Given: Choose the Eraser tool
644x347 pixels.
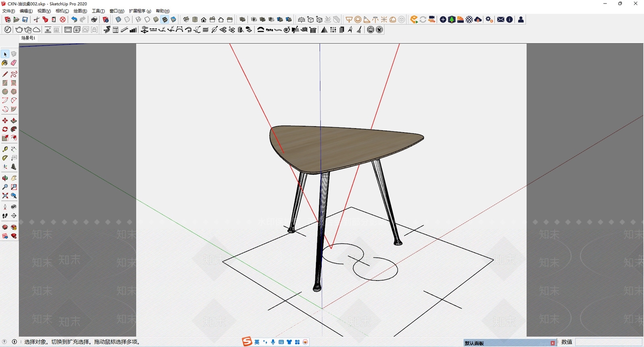Looking at the screenshot, I should [14, 63].
